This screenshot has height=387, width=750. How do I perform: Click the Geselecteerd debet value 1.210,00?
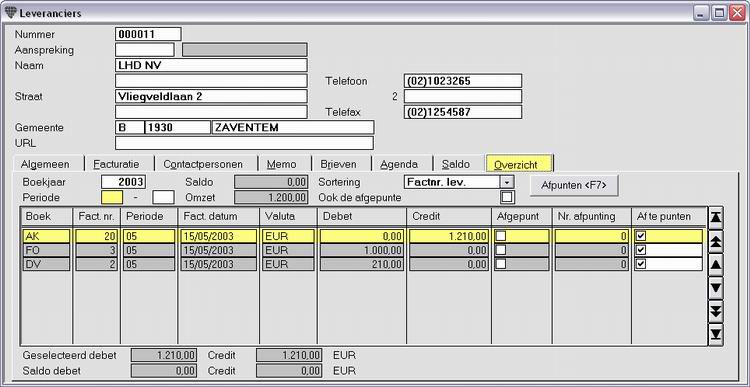click(164, 355)
